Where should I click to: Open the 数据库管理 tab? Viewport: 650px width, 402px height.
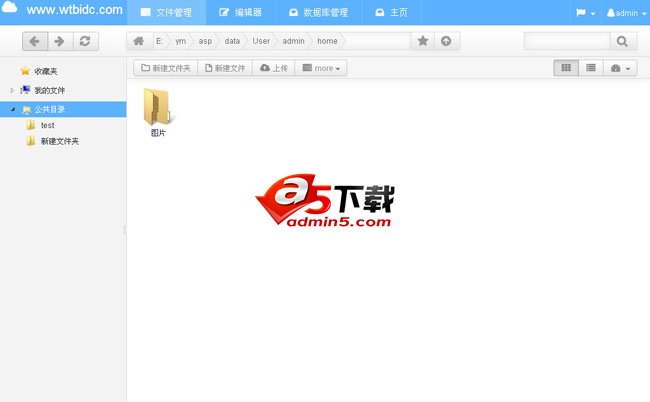point(319,12)
